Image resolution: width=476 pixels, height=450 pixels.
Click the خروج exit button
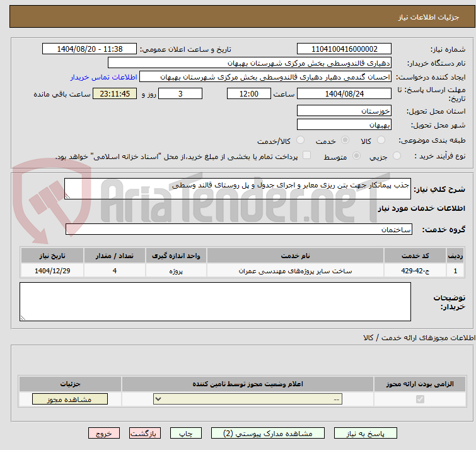(104, 434)
